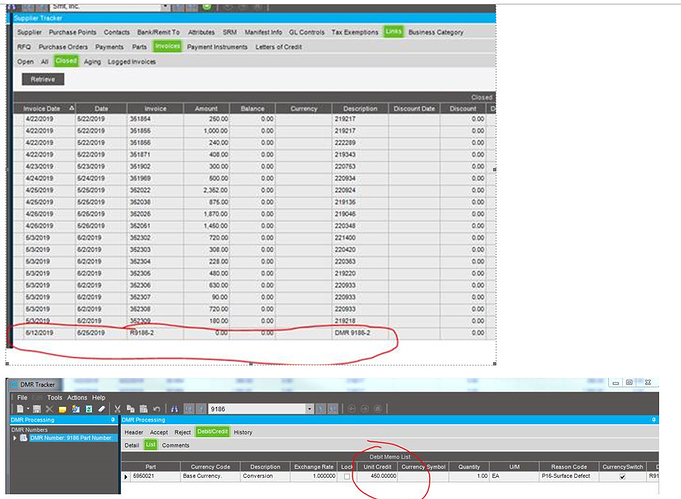The width and height of the screenshot is (681, 499).
Task: Click the Undo arrow icon
Action: point(156,409)
